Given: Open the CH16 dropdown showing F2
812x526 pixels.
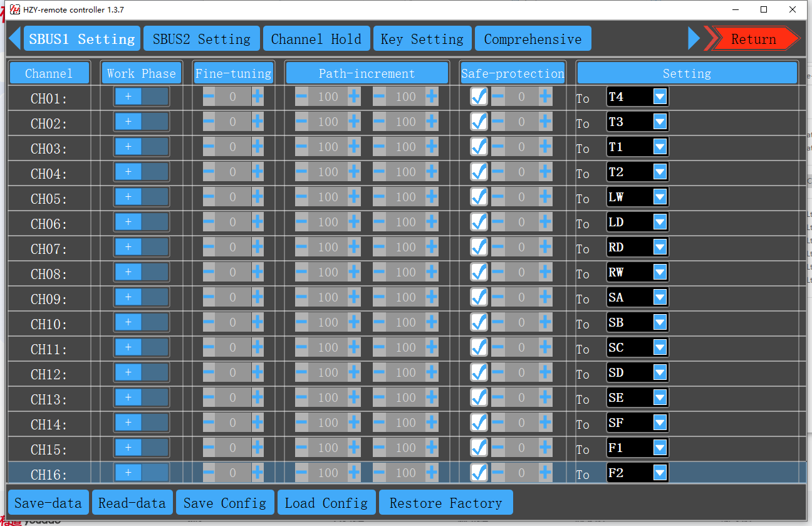Looking at the screenshot, I should (x=660, y=473).
